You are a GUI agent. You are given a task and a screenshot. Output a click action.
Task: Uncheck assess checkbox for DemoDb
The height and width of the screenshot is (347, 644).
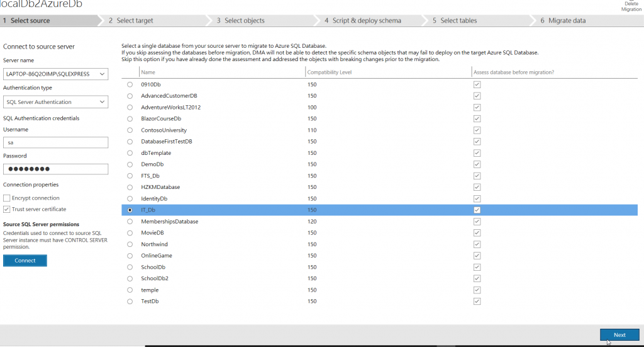477,164
